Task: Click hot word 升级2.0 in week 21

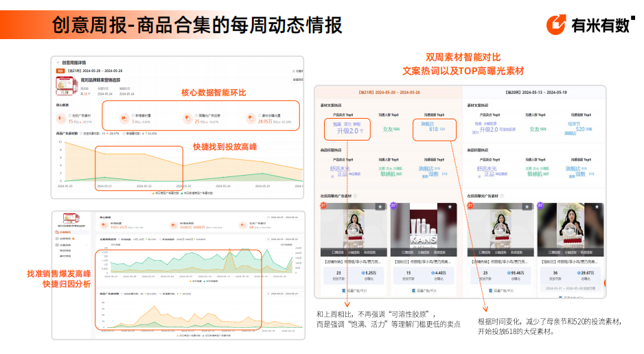Action: [347, 131]
